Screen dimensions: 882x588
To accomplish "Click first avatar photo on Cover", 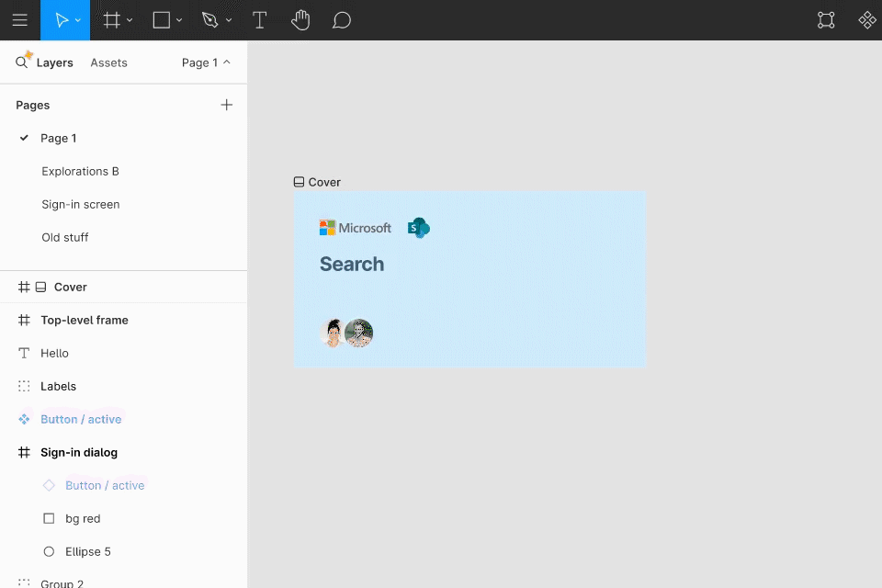I will pos(333,334).
